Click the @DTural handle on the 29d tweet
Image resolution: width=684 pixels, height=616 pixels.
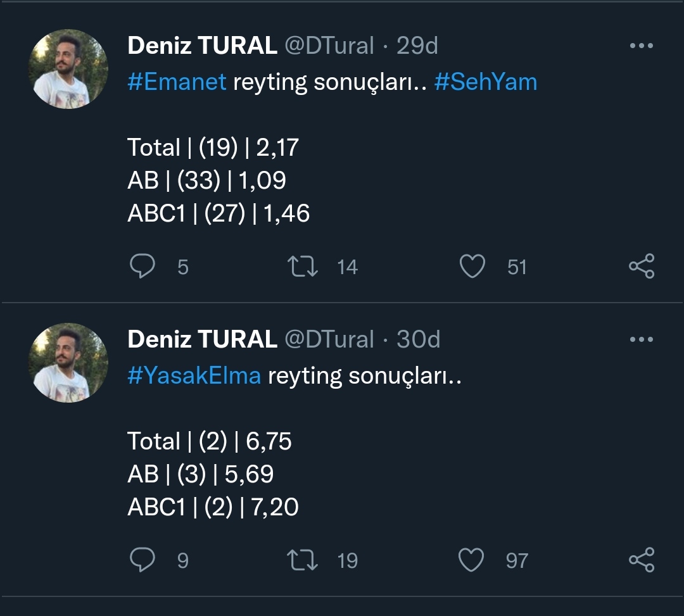[x=329, y=46]
